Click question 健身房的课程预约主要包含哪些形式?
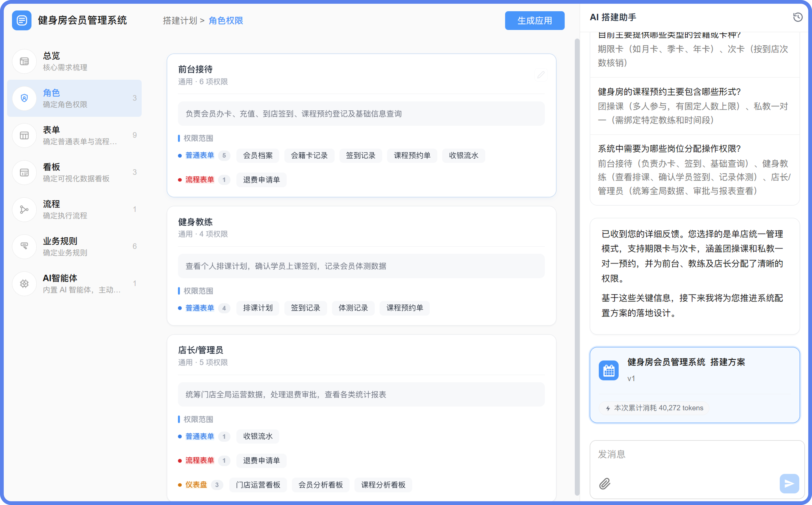 click(669, 92)
